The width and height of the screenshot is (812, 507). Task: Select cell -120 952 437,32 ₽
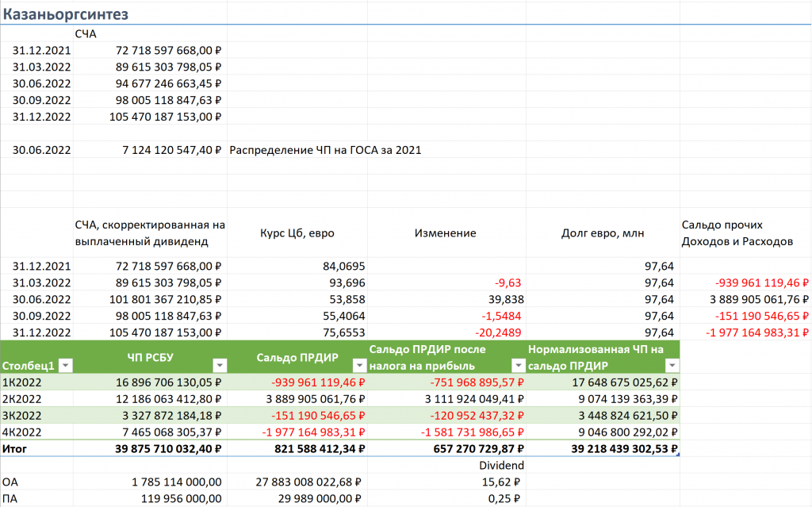477,415
